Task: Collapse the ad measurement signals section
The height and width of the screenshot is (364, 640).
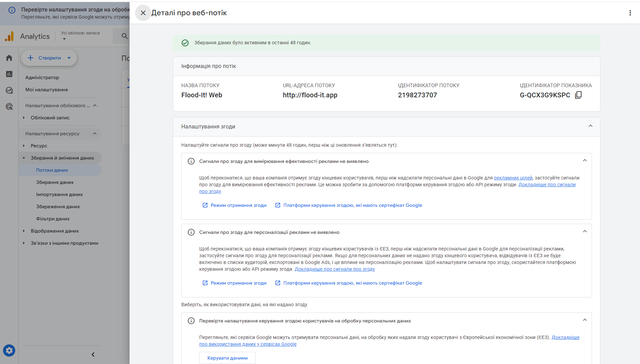Action: [x=585, y=161]
